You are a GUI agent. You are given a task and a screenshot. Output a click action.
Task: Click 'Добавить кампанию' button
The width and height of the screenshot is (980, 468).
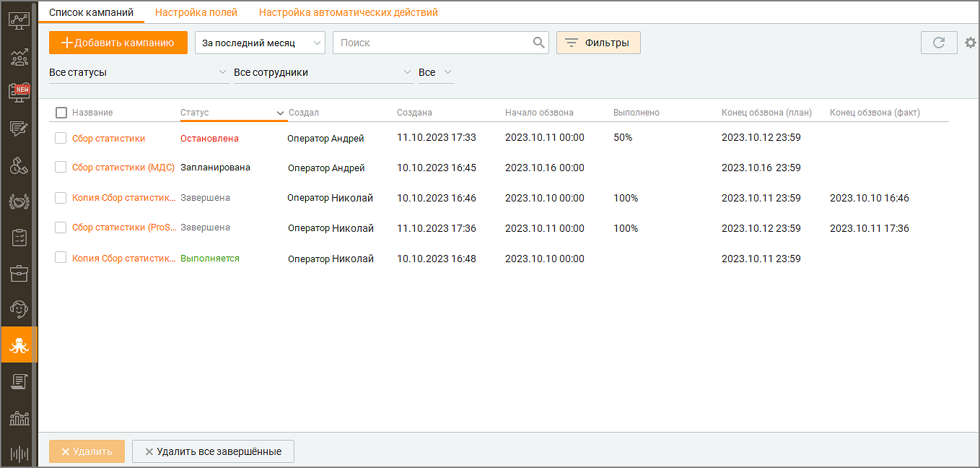(118, 43)
